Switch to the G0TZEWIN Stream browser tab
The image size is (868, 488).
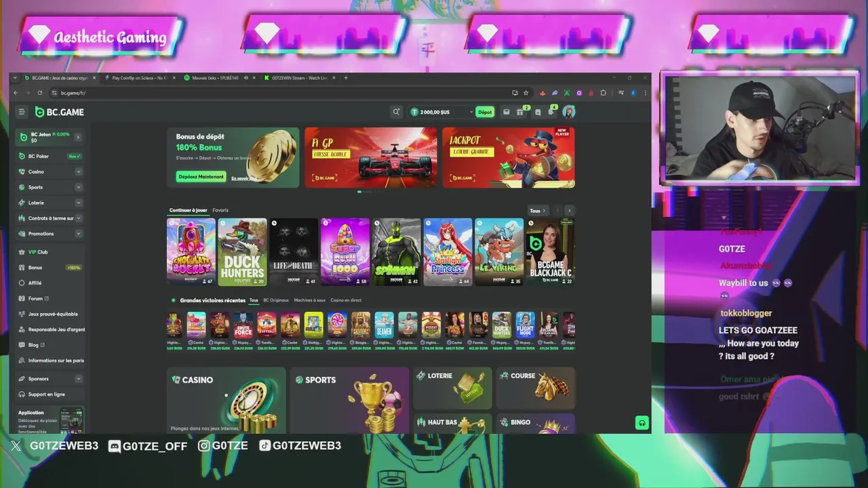pos(298,78)
